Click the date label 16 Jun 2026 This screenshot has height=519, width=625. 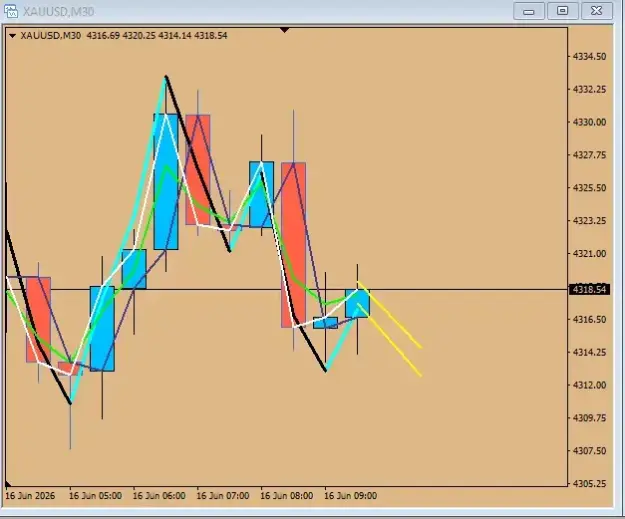(30, 496)
